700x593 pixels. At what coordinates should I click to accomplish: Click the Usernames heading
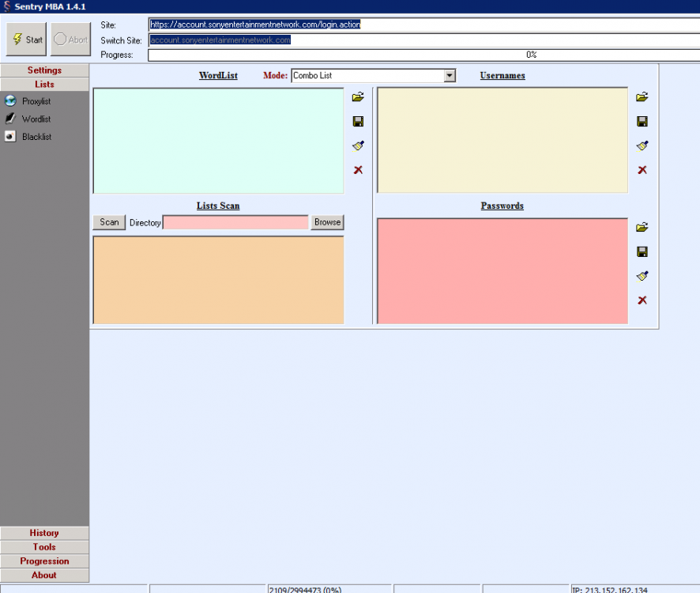click(502, 76)
